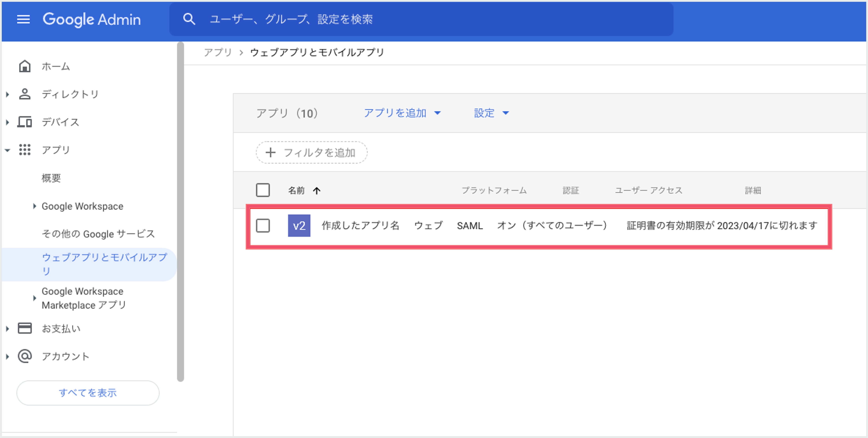The image size is (868, 438).
Task: Click the Apps grid icon
Action: (x=25, y=149)
